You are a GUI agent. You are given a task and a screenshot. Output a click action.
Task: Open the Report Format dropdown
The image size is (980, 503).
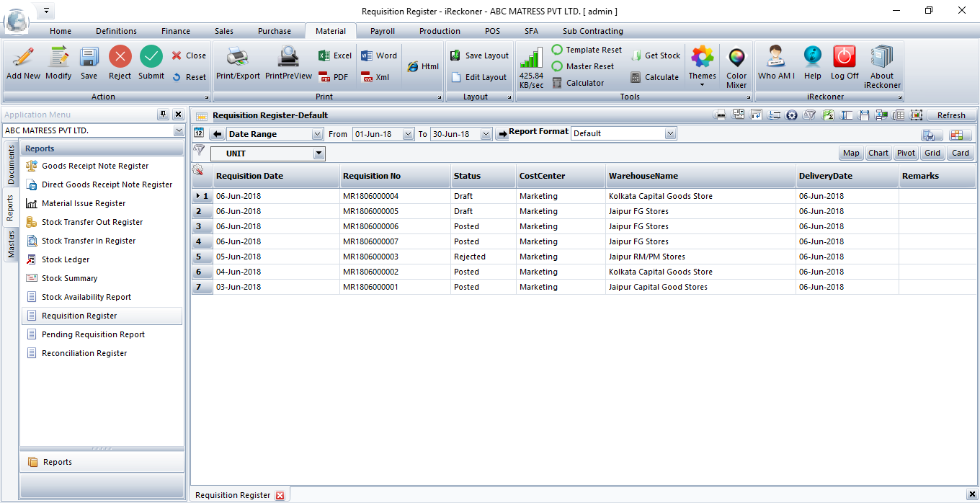pyautogui.click(x=671, y=133)
